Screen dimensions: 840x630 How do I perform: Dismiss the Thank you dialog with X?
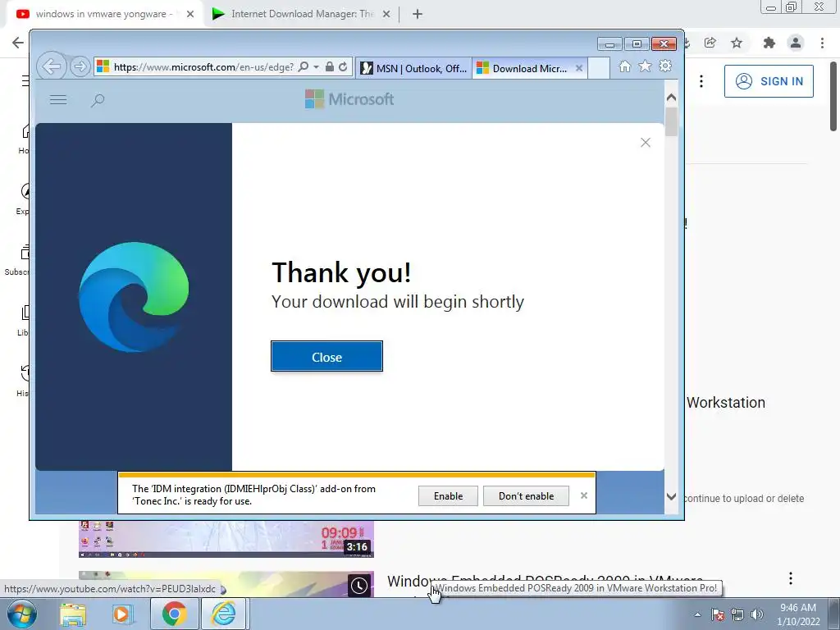tap(646, 143)
